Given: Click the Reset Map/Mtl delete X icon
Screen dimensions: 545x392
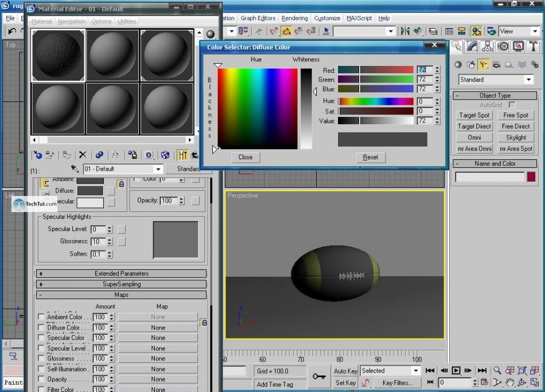Looking at the screenshot, I should click(x=83, y=155).
